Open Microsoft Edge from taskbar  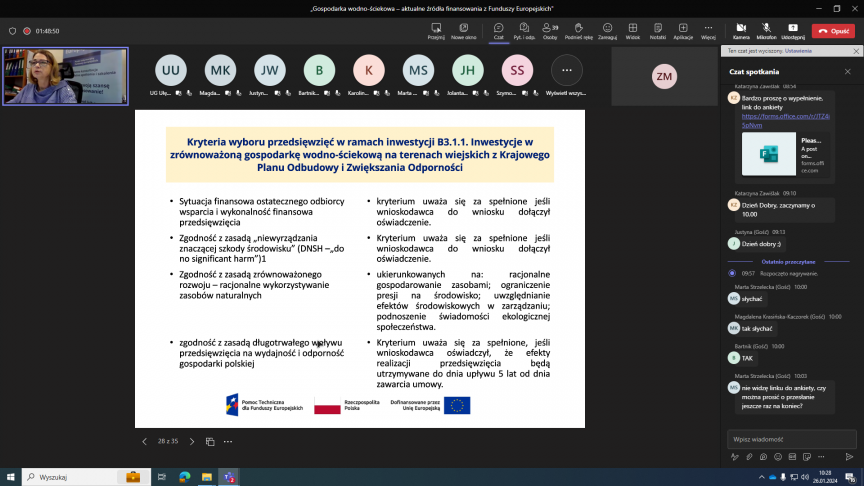pyautogui.click(x=185, y=477)
